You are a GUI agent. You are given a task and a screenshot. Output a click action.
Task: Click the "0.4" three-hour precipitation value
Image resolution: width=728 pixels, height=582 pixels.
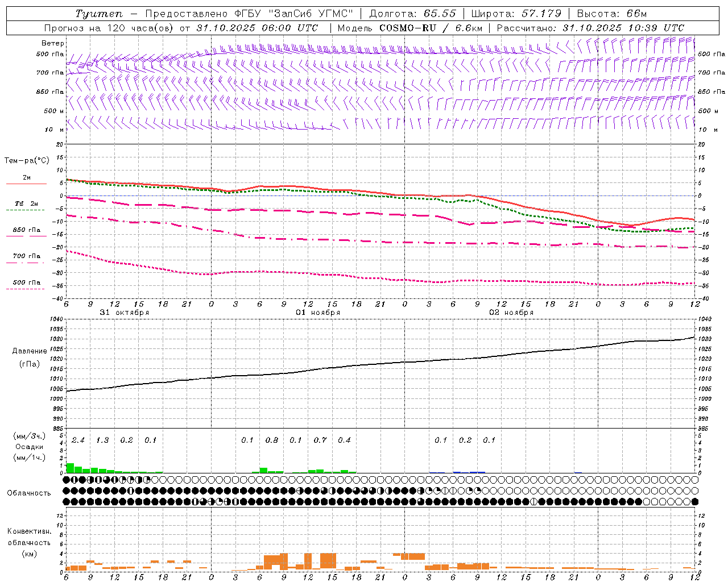344,440
